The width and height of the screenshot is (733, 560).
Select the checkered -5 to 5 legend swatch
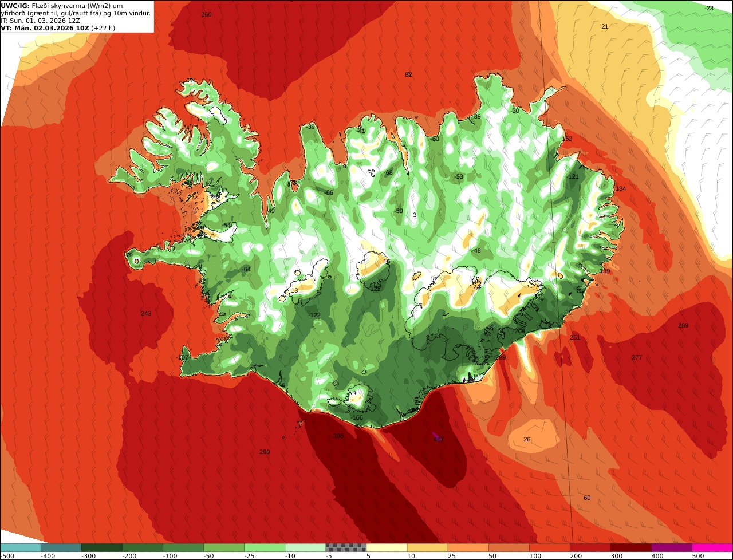pos(346,547)
